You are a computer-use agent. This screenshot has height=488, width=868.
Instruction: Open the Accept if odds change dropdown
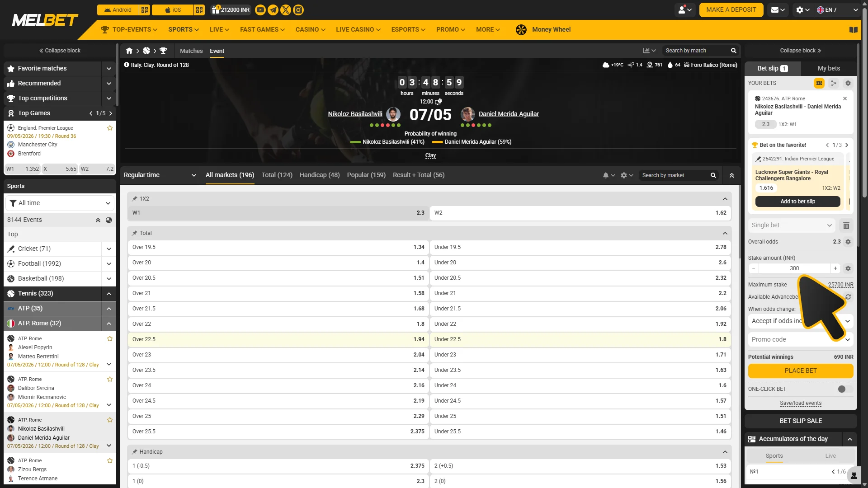801,321
